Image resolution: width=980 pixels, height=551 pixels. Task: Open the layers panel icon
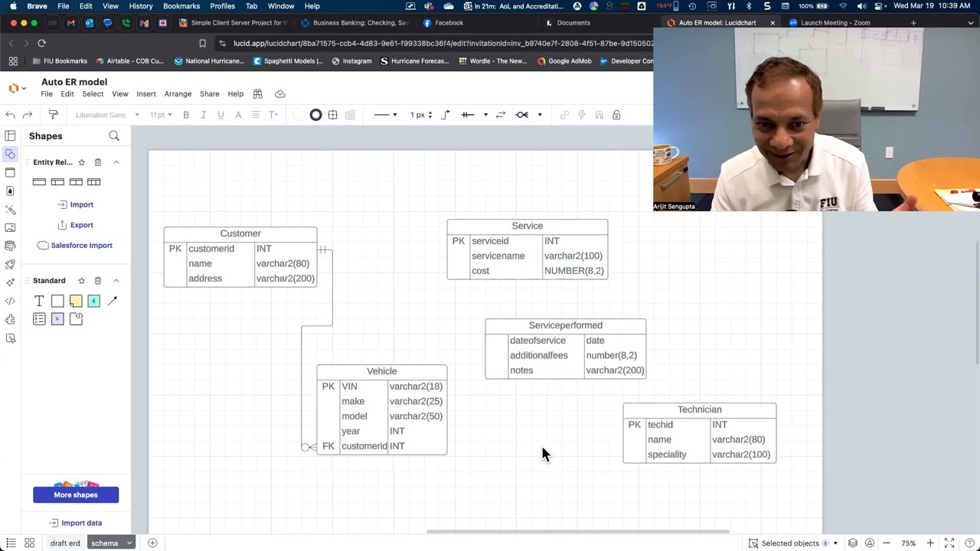point(852,543)
